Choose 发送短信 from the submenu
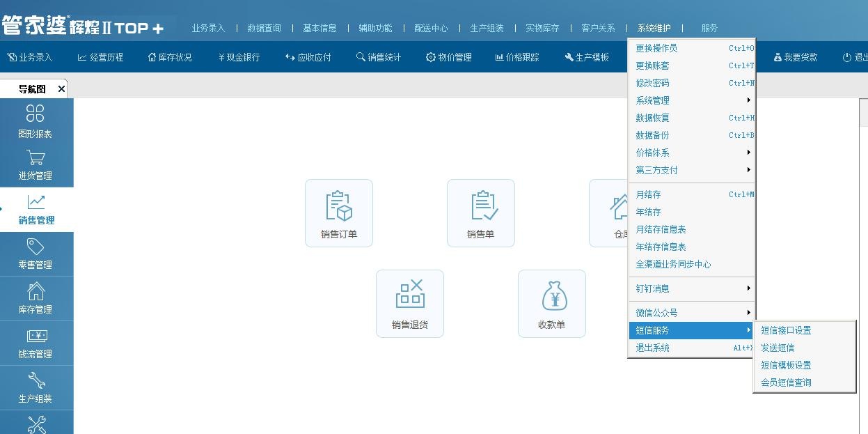 coord(778,348)
